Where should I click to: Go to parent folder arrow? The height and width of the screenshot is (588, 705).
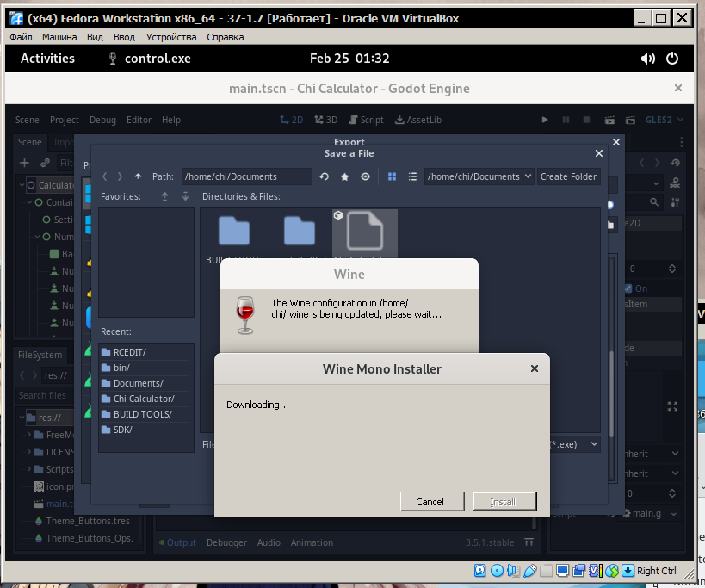[x=138, y=176]
